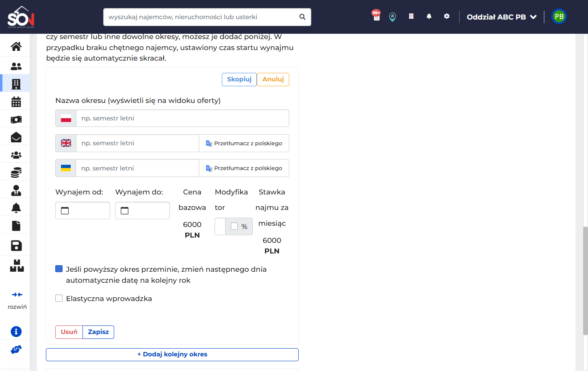Open the employee person sidebar icon

point(16,190)
